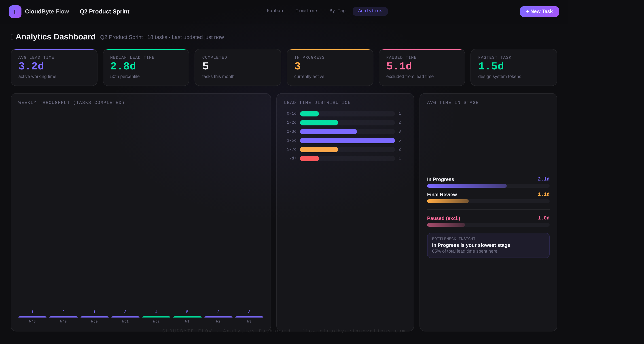Image resolution: width=644 pixels, height=344 pixels.
Task: Select the Avg Lead Time metric card
Action: (54, 67)
